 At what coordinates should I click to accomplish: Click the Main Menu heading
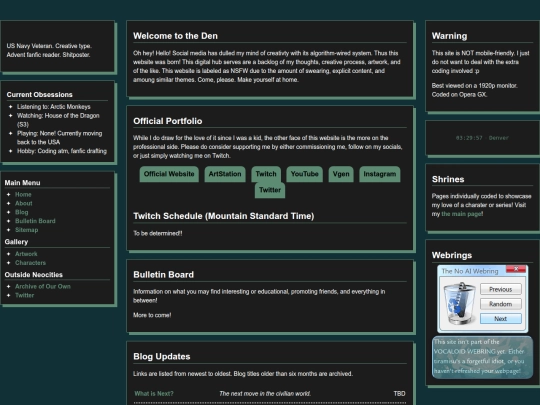click(x=22, y=183)
